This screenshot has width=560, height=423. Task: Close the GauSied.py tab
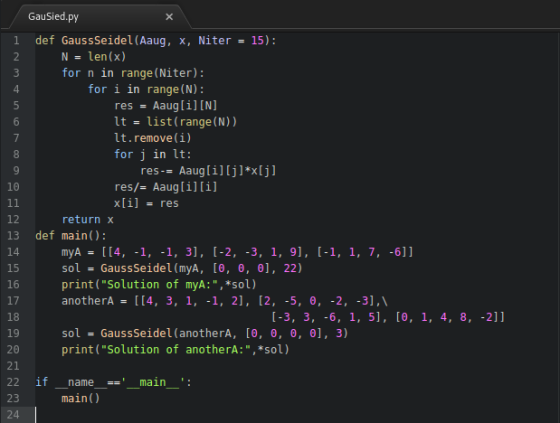pyautogui.click(x=169, y=17)
